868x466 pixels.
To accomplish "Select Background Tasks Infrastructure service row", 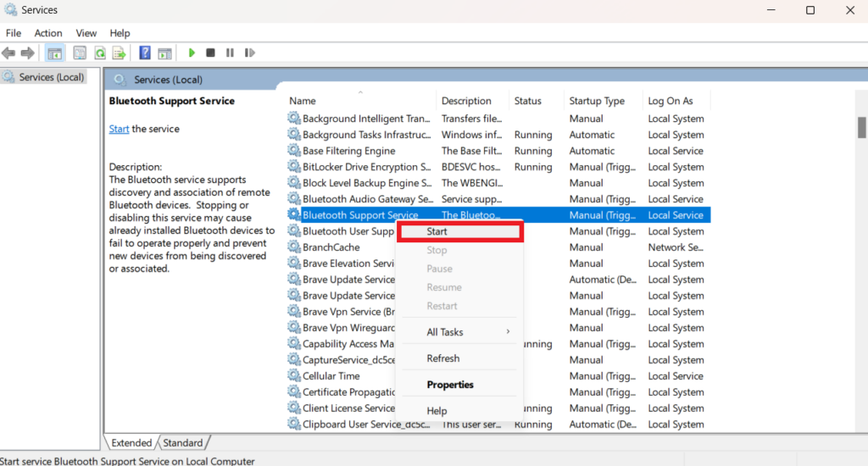I will pyautogui.click(x=498, y=135).
